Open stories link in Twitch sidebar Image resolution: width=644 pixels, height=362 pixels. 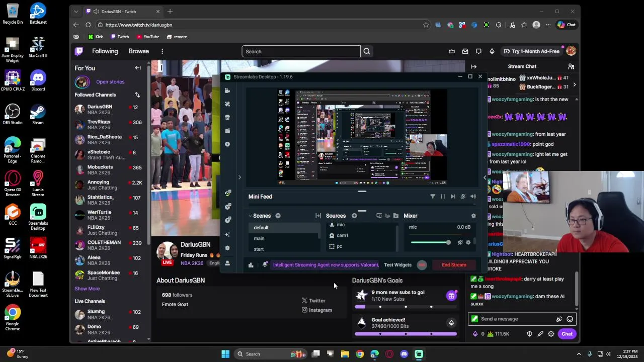(110, 82)
